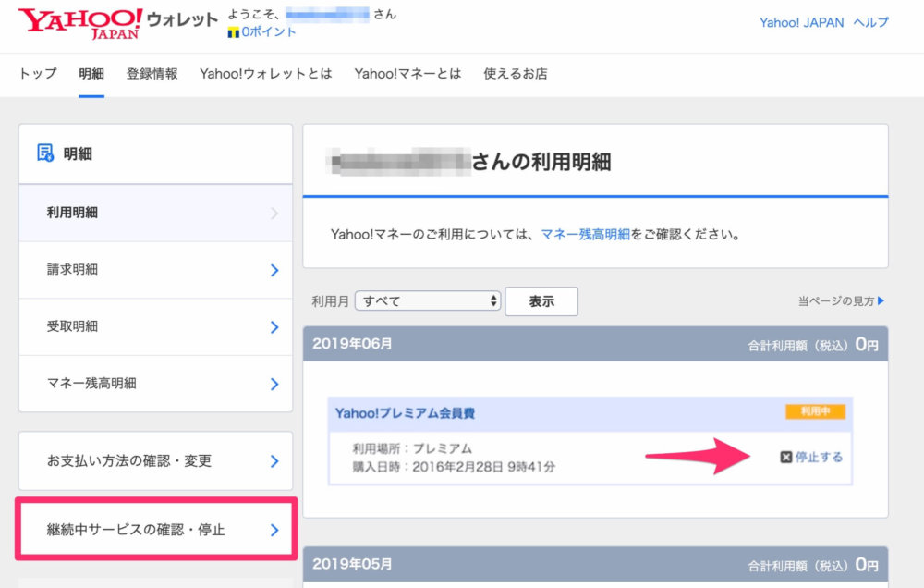Click the 明細 document icon in sidebar

tap(45, 153)
